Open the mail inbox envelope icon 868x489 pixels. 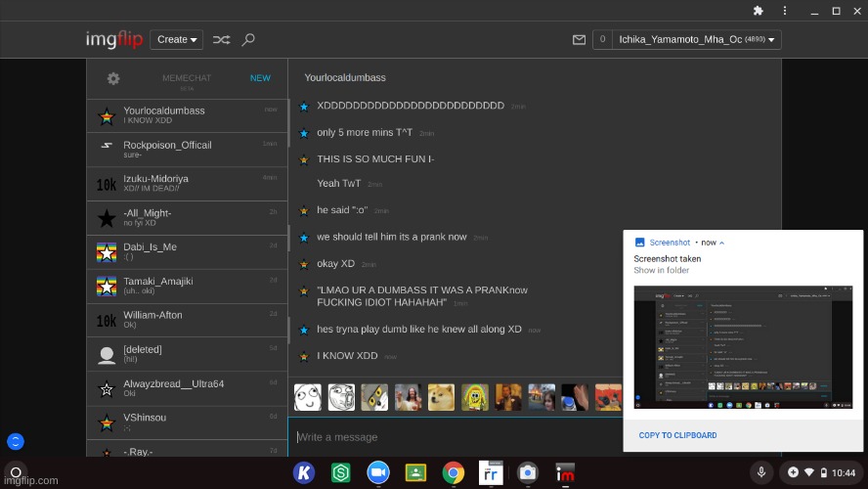point(579,40)
